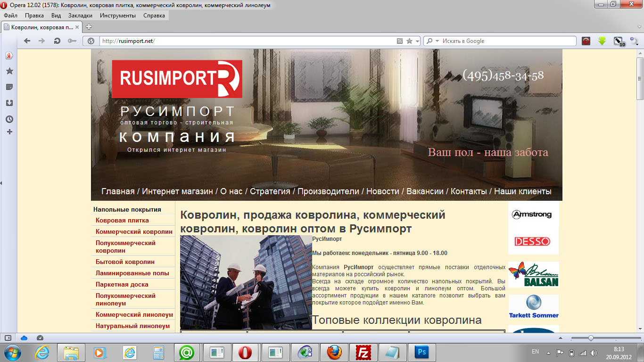
Task: Open the address bar history dropdown arrow
Action: click(x=417, y=41)
